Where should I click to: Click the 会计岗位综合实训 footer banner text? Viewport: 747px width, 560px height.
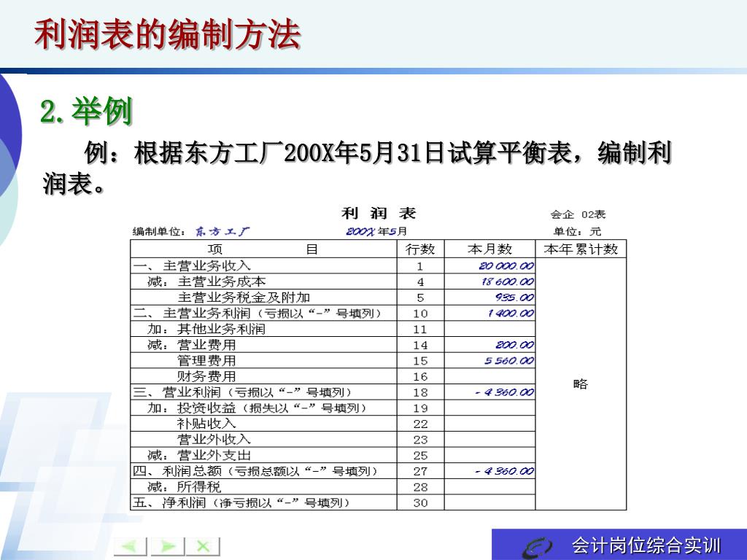(646, 545)
